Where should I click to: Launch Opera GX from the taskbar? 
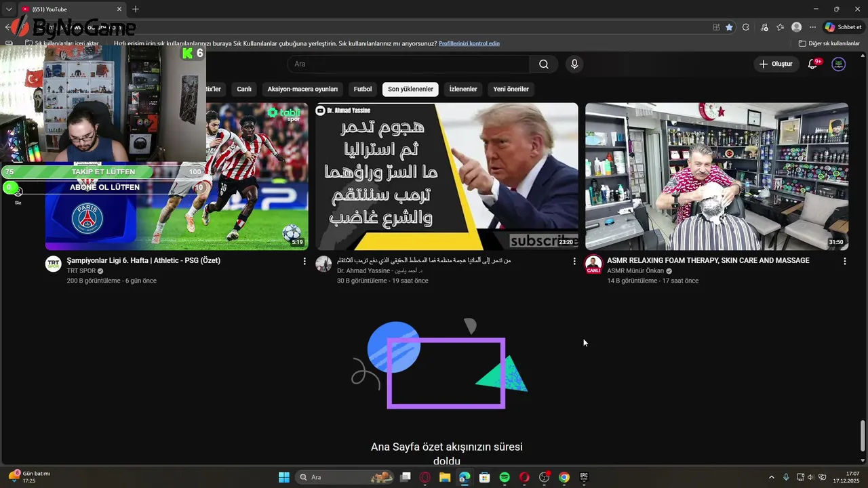pyautogui.click(x=425, y=477)
